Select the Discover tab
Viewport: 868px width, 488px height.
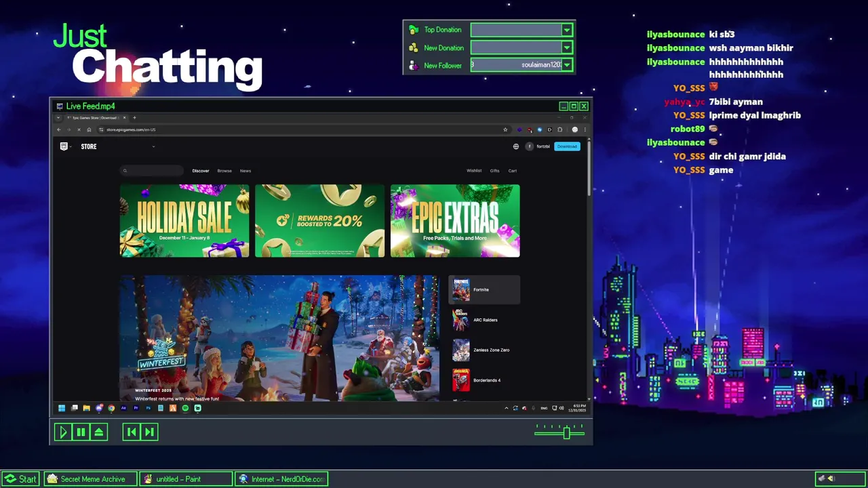[x=201, y=171]
